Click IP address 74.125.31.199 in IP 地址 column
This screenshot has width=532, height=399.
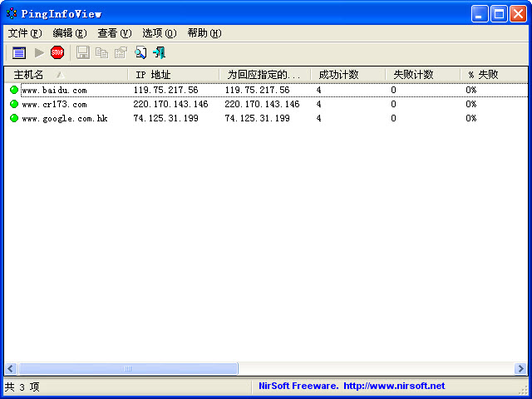(165, 118)
